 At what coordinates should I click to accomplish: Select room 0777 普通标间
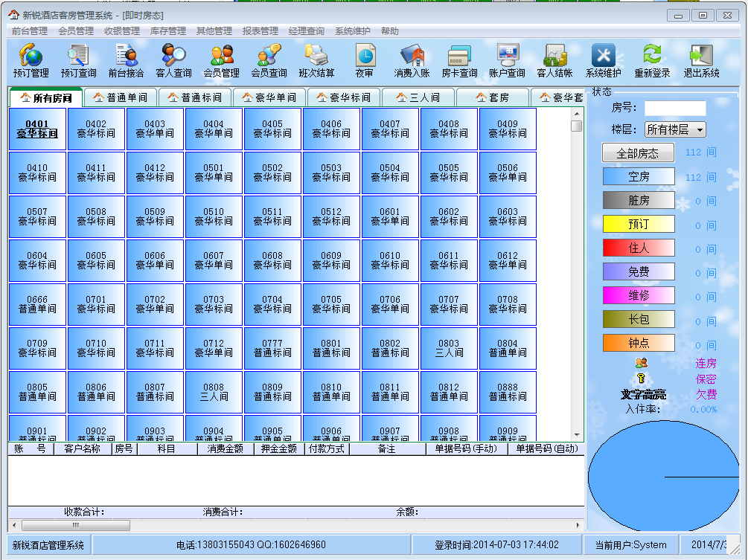click(x=272, y=348)
